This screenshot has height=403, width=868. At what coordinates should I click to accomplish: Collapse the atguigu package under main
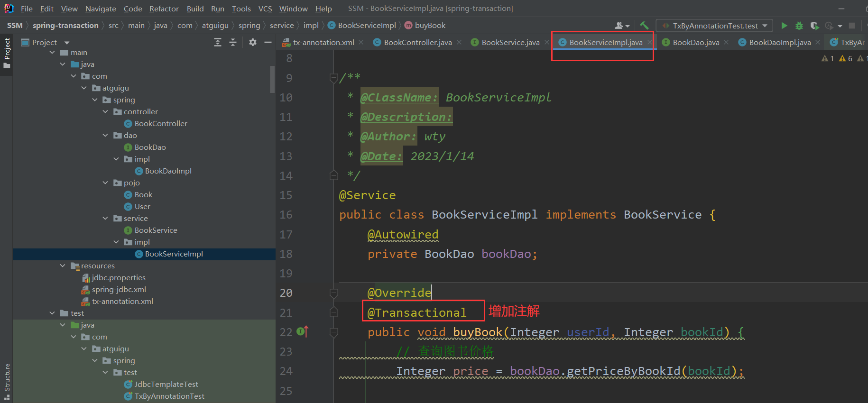(x=84, y=88)
